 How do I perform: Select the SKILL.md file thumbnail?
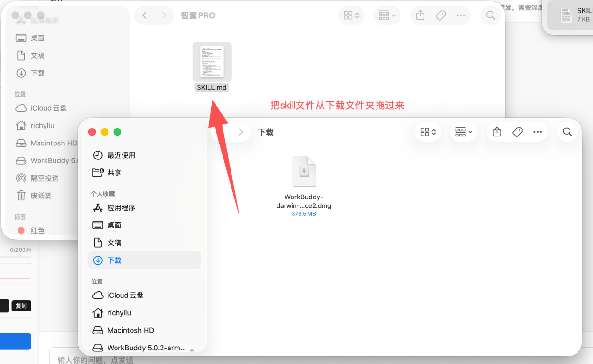click(x=212, y=62)
